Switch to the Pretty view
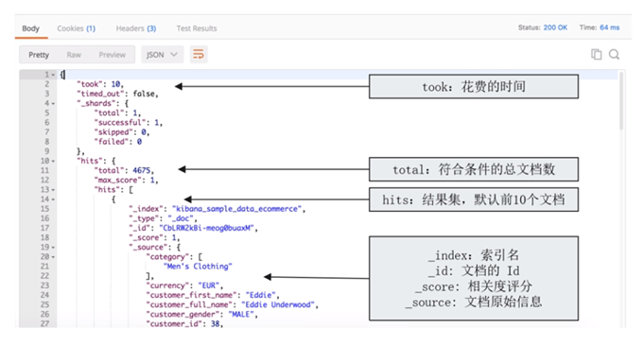Viewport: 644px width, 346px height. 39,55
